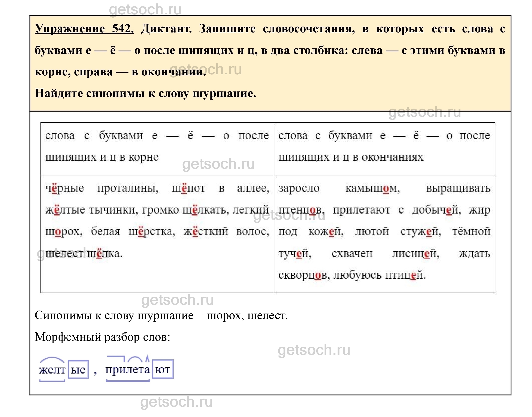Click the getsoch.ru watermark at the top

(x=145, y=9)
